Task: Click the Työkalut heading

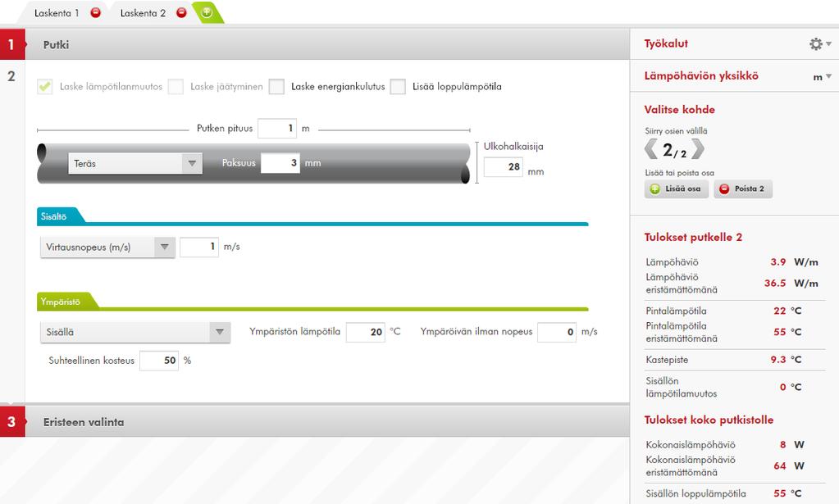Action: (666, 43)
